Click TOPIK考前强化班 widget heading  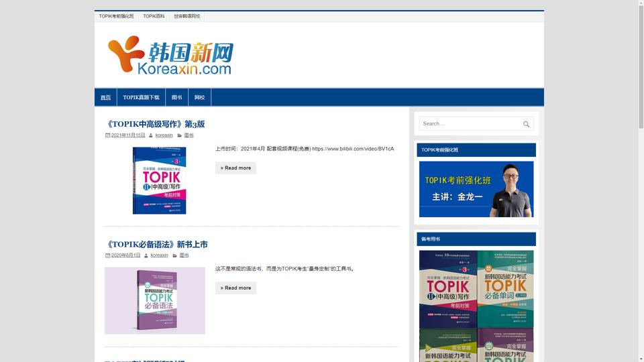[x=476, y=149]
